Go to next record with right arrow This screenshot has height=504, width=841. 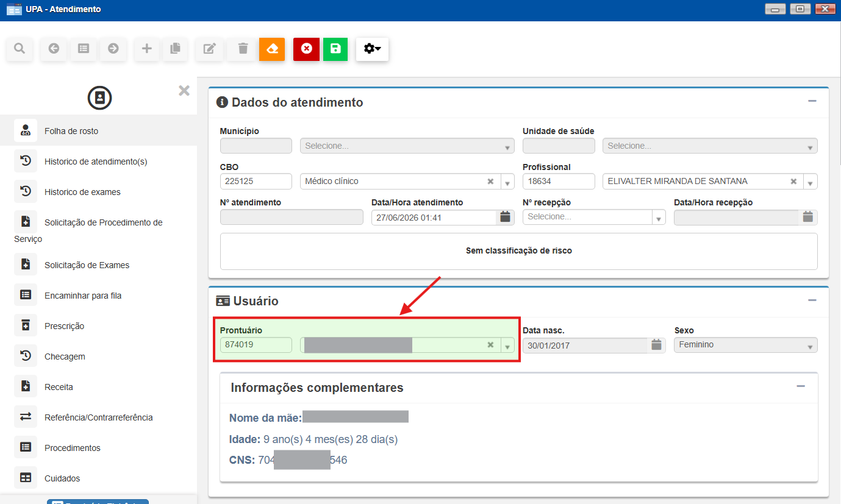(113, 49)
